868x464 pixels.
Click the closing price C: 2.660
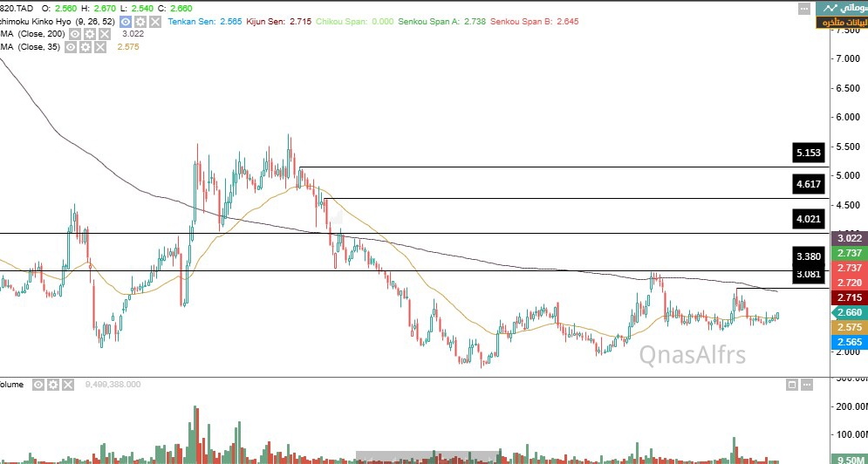tap(174, 9)
